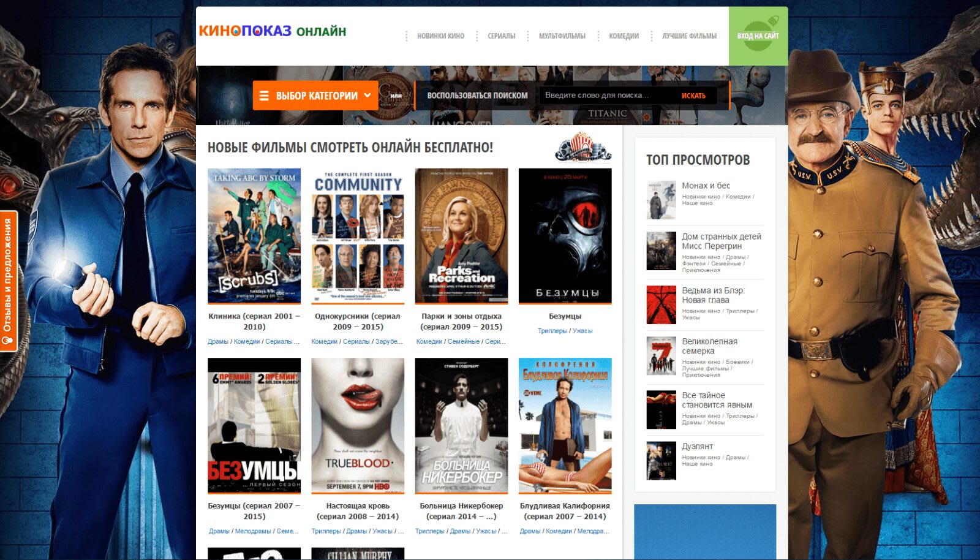Click title Клиника (сериал 2001 – 2010)
Image resolution: width=980 pixels, height=560 pixels.
click(x=254, y=322)
